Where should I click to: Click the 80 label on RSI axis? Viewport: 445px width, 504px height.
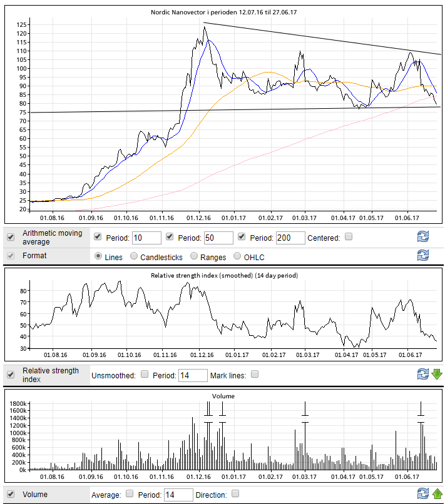[23, 291]
